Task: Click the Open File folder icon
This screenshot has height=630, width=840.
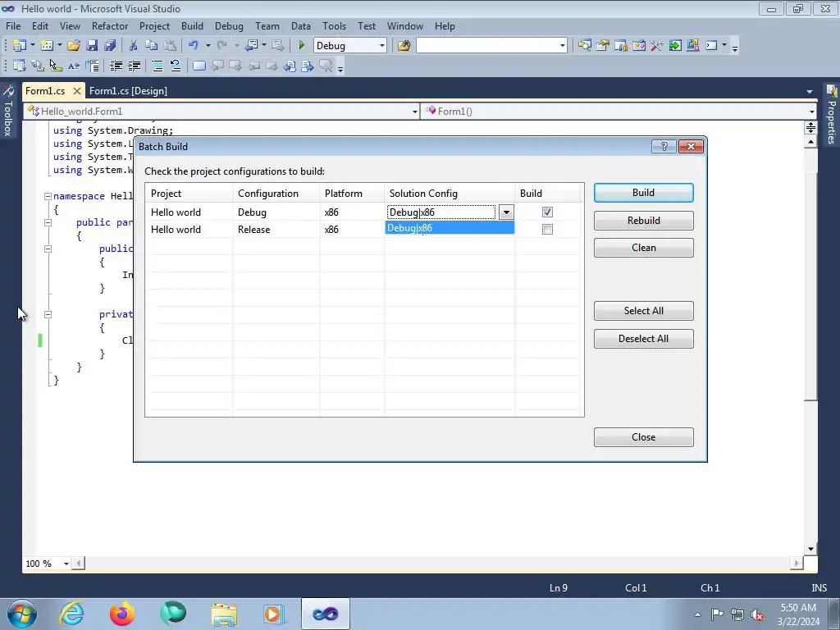Action: pos(74,46)
